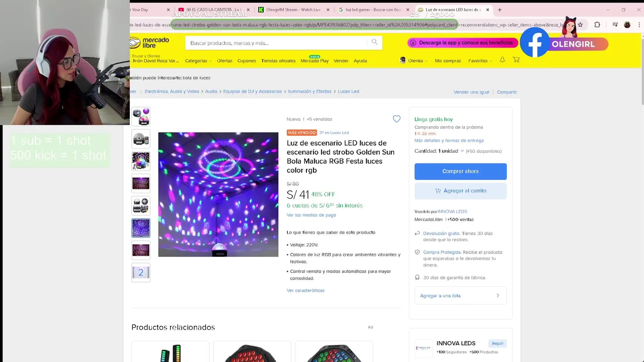Screen dimensions: 644x362
Task: Click the INNOVA LEDS seller logo
Action: (423, 347)
